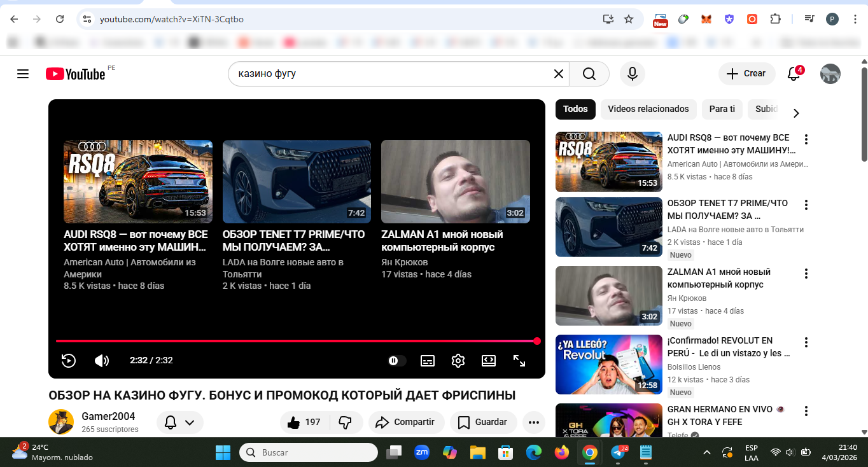Open File Explorer from the taskbar
Viewport: 868px width, 467px height.
point(478,452)
